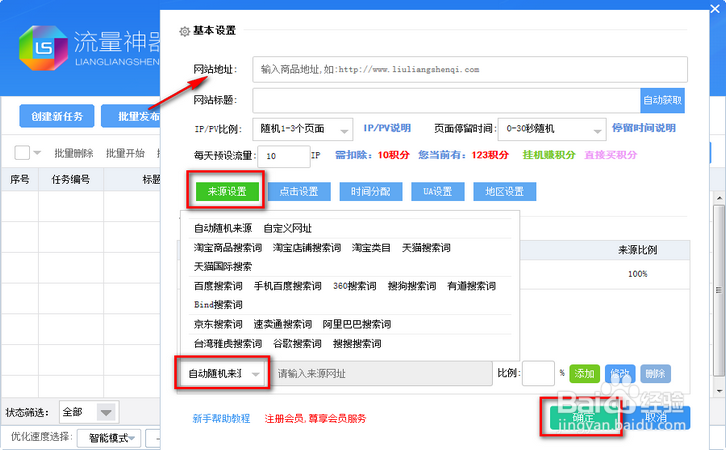Open the 直接买积分 link
This screenshot has height=450, width=726.
(x=611, y=155)
